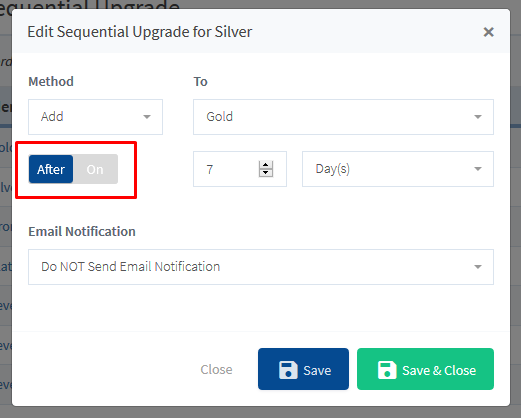The height and width of the screenshot is (418, 521).
Task: Click the green Save & Close button
Action: pyautogui.click(x=425, y=369)
